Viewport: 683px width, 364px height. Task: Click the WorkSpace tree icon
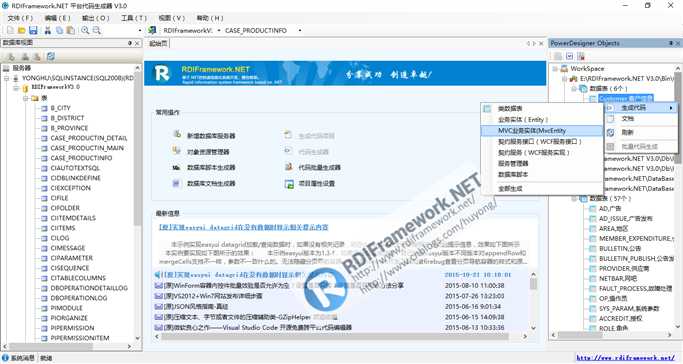coord(564,68)
